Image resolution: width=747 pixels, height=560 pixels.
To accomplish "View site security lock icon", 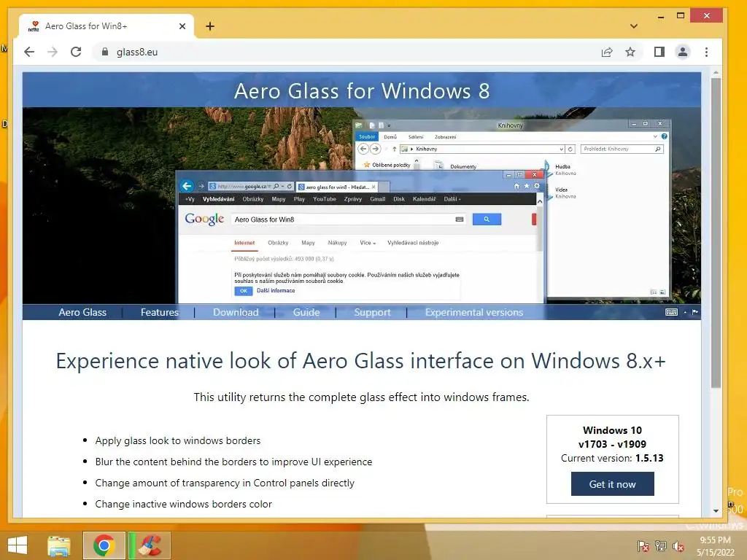I will click(105, 52).
